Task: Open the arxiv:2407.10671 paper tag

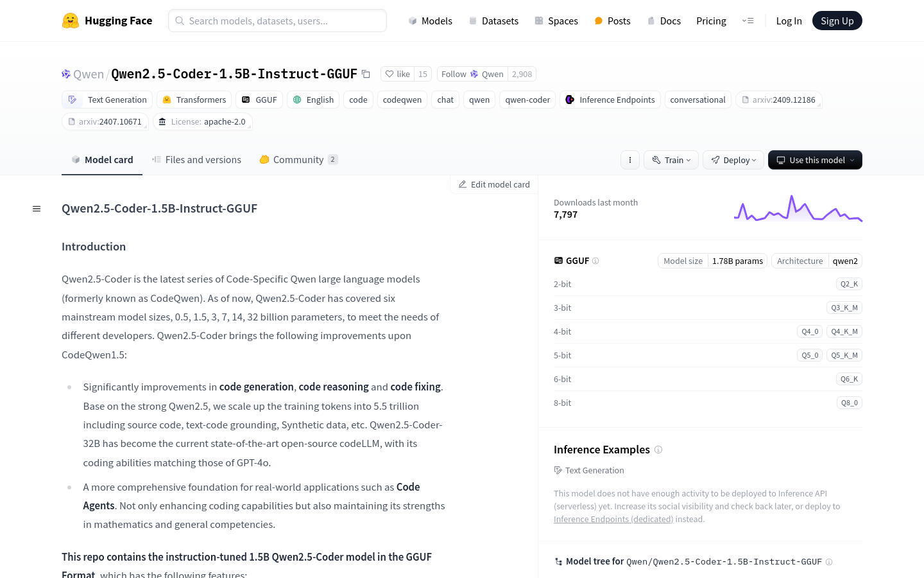Action: 105,121
